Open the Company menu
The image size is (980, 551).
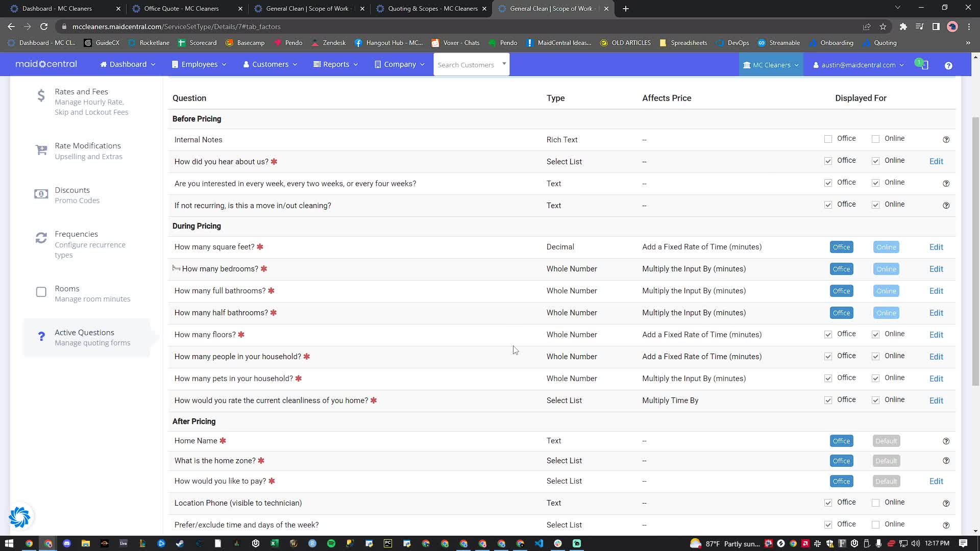click(400, 64)
